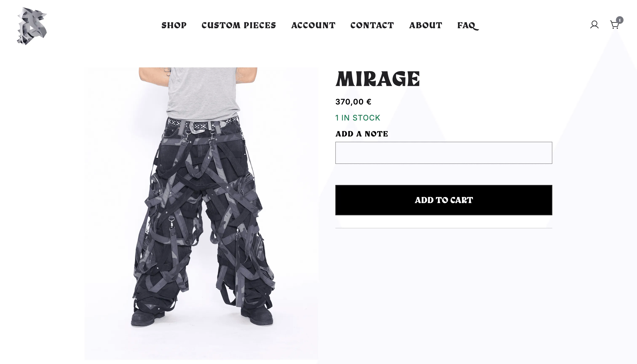This screenshot has width=637, height=364.
Task: Click the studded belt in product photo
Action: click(x=202, y=123)
